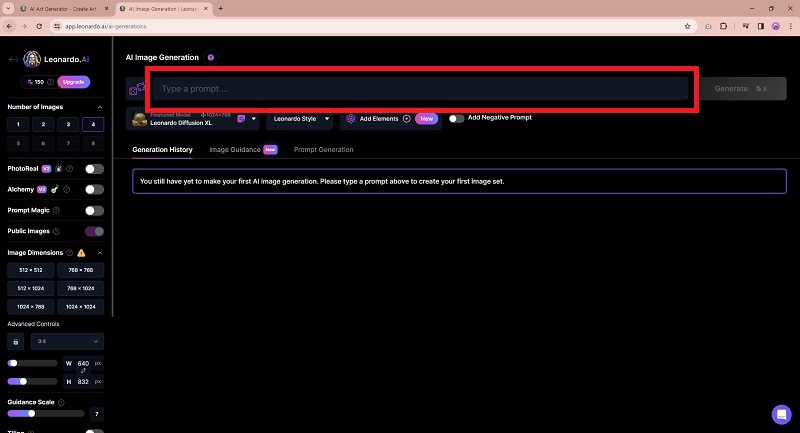This screenshot has height=433, width=800.
Task: Click the PhotoReal sparkle icon
Action: (59, 168)
